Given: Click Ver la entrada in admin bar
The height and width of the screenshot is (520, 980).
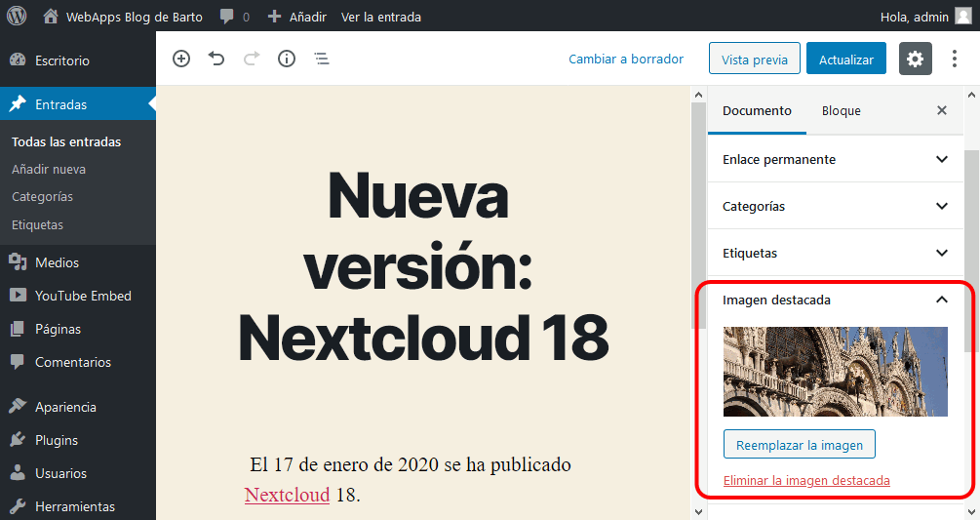Looking at the screenshot, I should [x=381, y=17].
